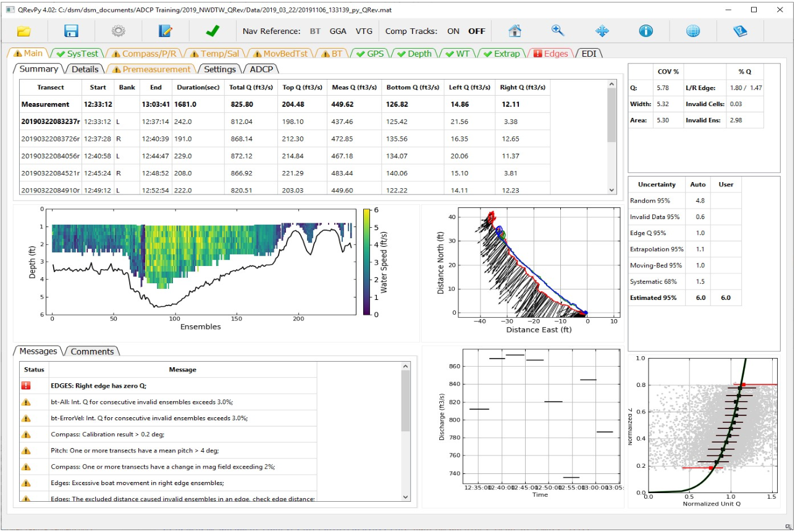Click the down arrow of Messages scrollbar
This screenshot has width=795, height=532.
click(405, 496)
